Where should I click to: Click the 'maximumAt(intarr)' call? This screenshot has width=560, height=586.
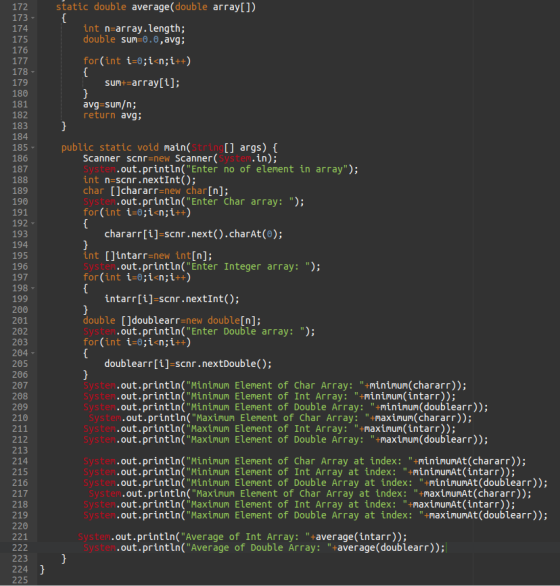[458, 505]
